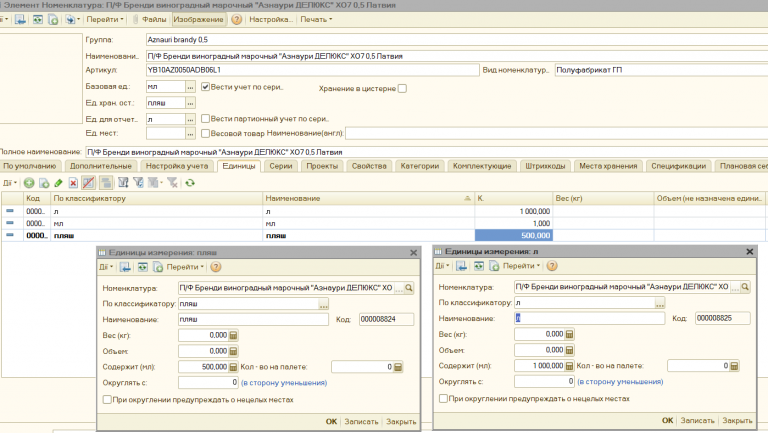Image resolution: width=768 pixels, height=433 pixels.
Task: Click the add new unit green plus icon
Action: (x=29, y=183)
